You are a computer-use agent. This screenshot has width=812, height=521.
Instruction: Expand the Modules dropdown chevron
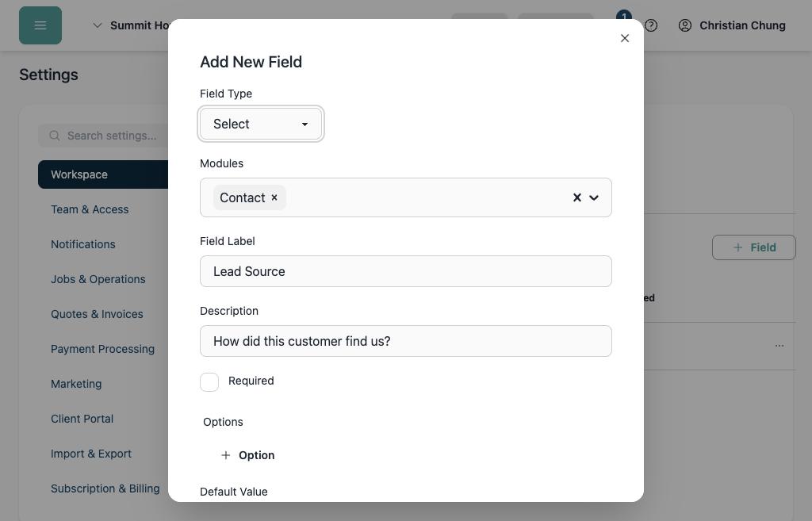click(594, 197)
